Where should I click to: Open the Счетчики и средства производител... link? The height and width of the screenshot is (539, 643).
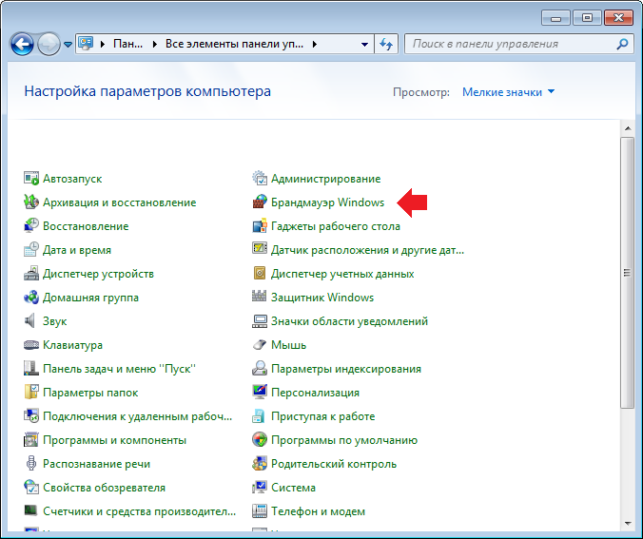click(x=139, y=512)
